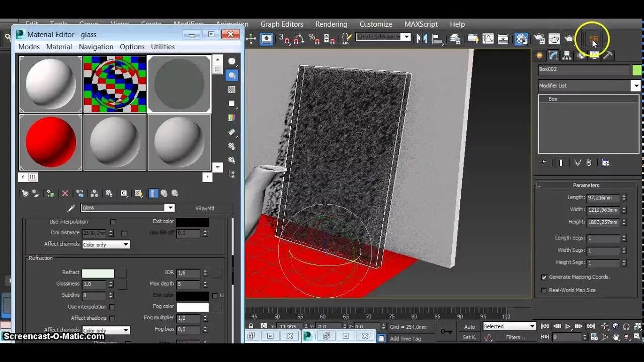This screenshot has width=644, height=362.
Task: Activate the Mirror tool on the toolbar
Action: pyautogui.click(x=421, y=39)
